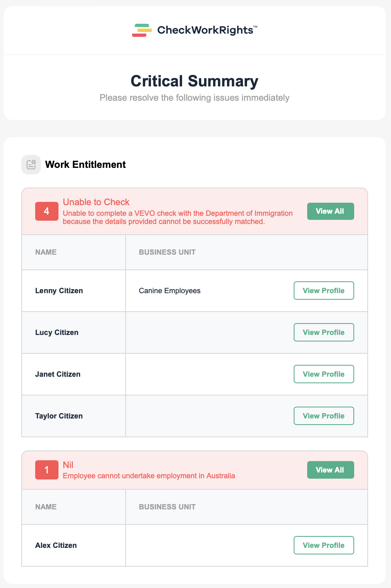The height and width of the screenshot is (588, 391).
Task: Click the Unable to Check heading
Action: [x=96, y=202]
